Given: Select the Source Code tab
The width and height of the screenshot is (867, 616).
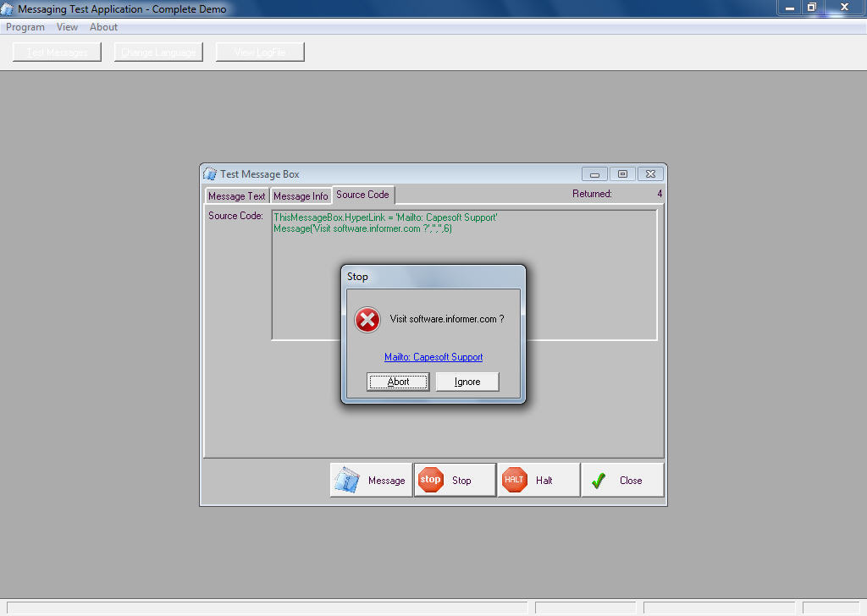Looking at the screenshot, I should (362, 195).
